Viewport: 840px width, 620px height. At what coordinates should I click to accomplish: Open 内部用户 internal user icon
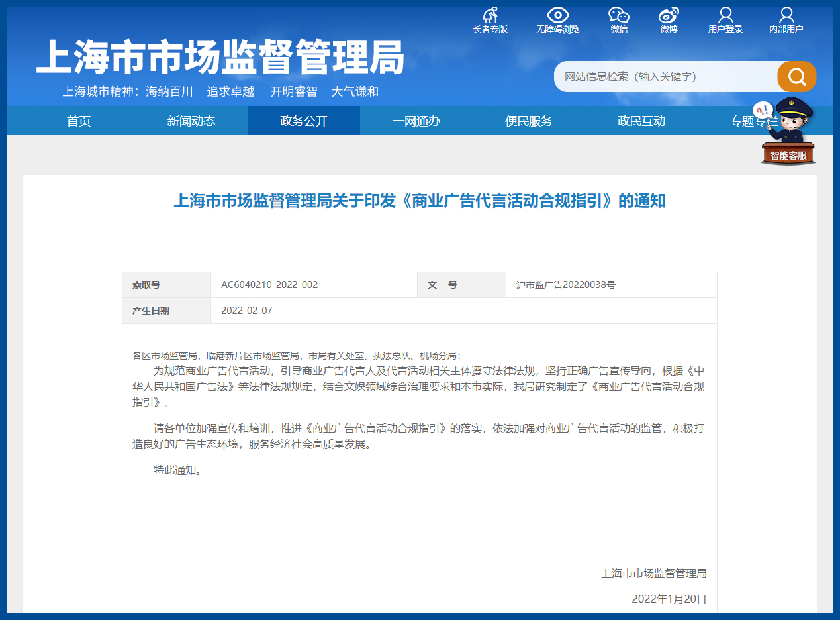click(x=786, y=15)
